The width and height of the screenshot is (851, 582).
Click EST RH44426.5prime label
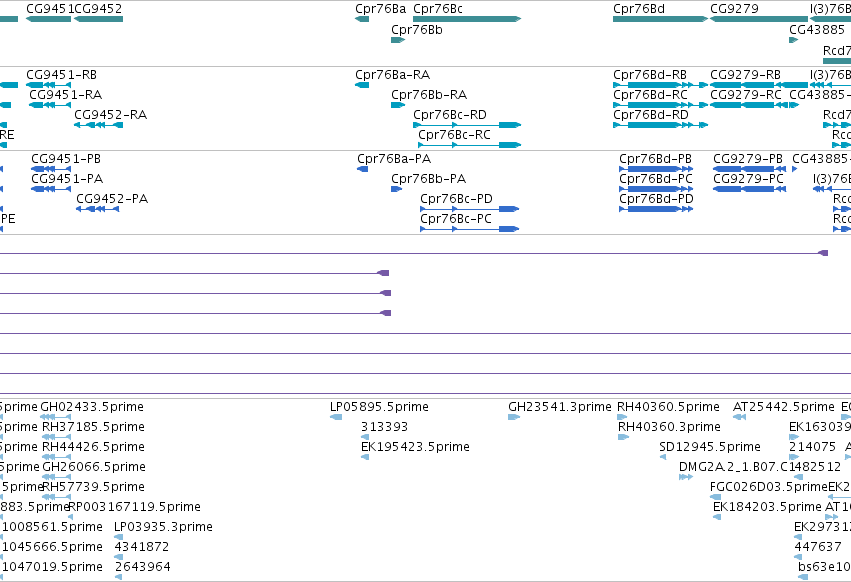(x=93, y=447)
